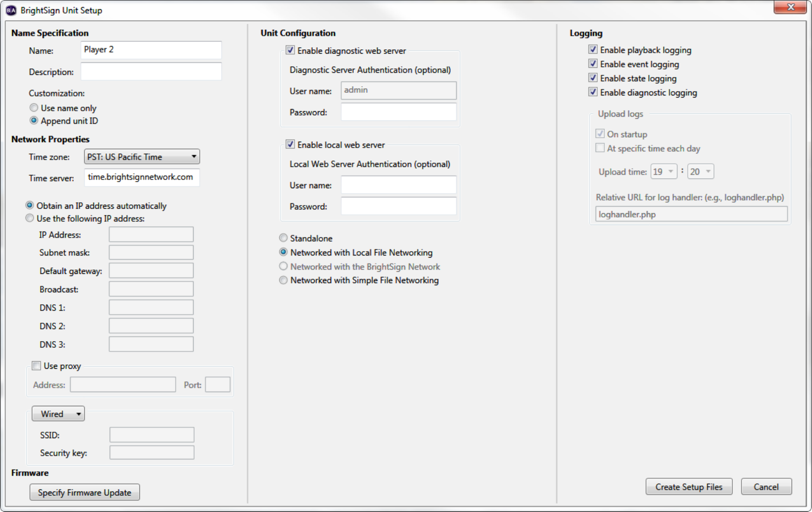Disable the diagnostic web server checkbox
This screenshot has width=812, height=512.
click(x=290, y=50)
